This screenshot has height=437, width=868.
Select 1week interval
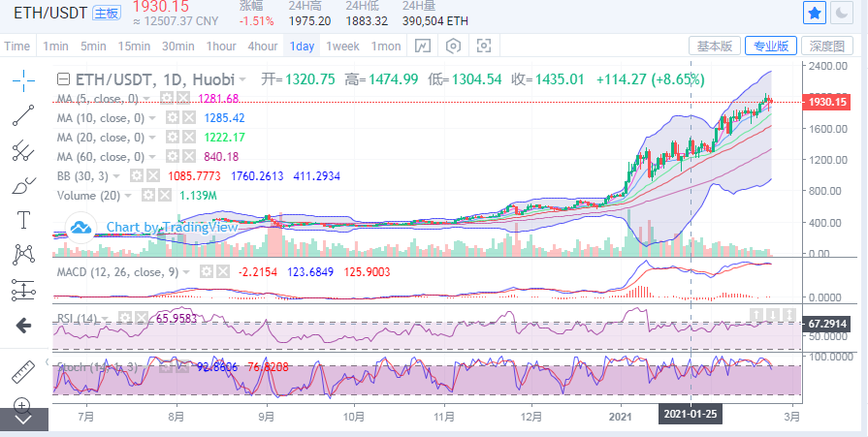pyautogui.click(x=342, y=46)
